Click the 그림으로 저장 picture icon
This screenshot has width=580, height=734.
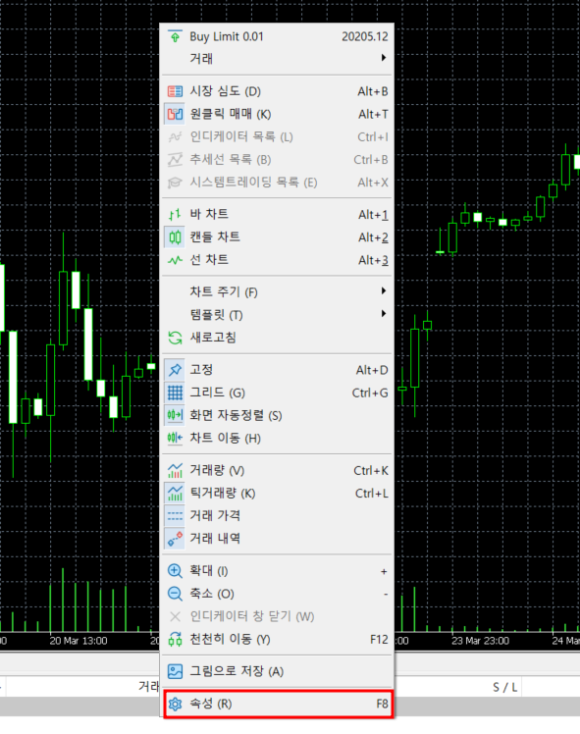point(175,671)
